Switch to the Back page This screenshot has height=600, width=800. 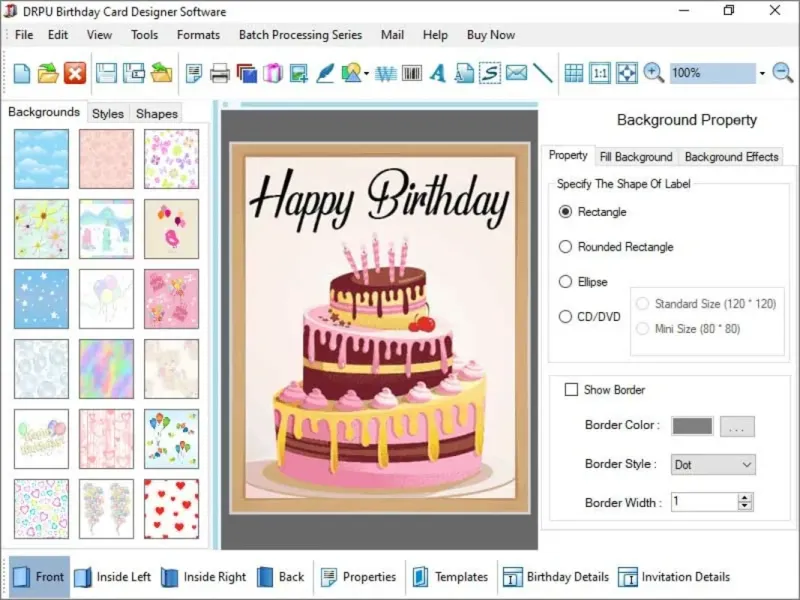coord(281,577)
